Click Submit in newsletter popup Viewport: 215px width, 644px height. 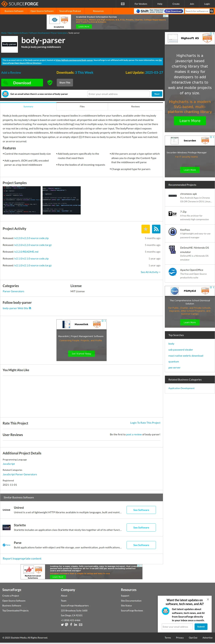point(201,626)
